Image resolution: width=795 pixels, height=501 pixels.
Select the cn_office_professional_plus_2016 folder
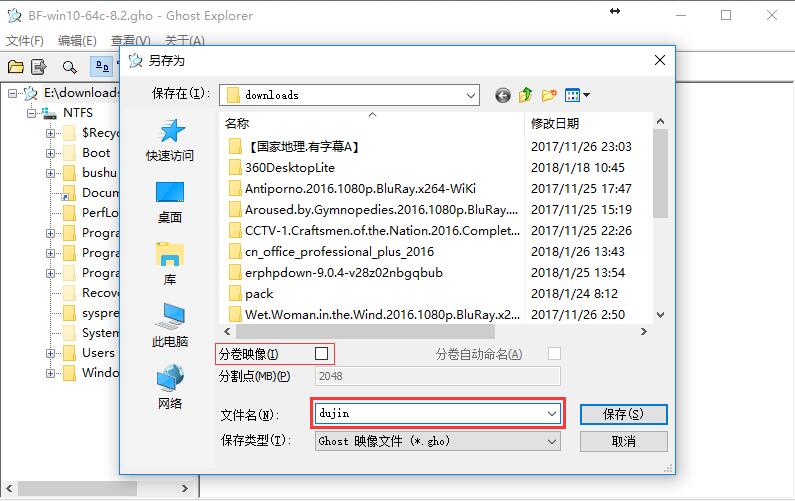coord(331,252)
